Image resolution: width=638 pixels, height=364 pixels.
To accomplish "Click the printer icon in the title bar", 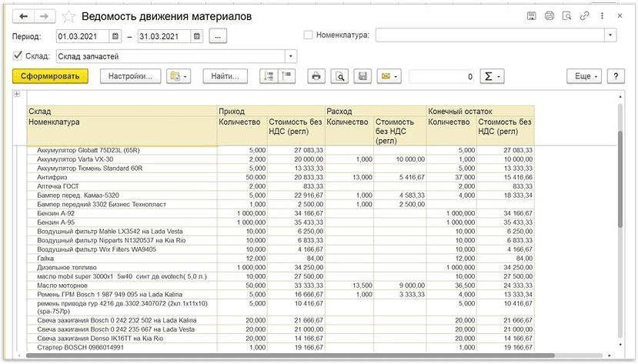I will (x=549, y=16).
